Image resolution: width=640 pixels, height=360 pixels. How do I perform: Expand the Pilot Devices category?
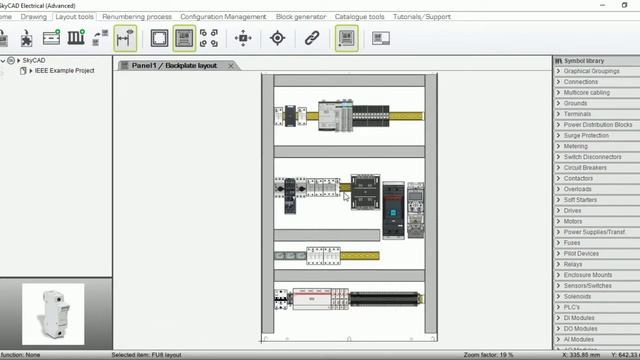[558, 254]
